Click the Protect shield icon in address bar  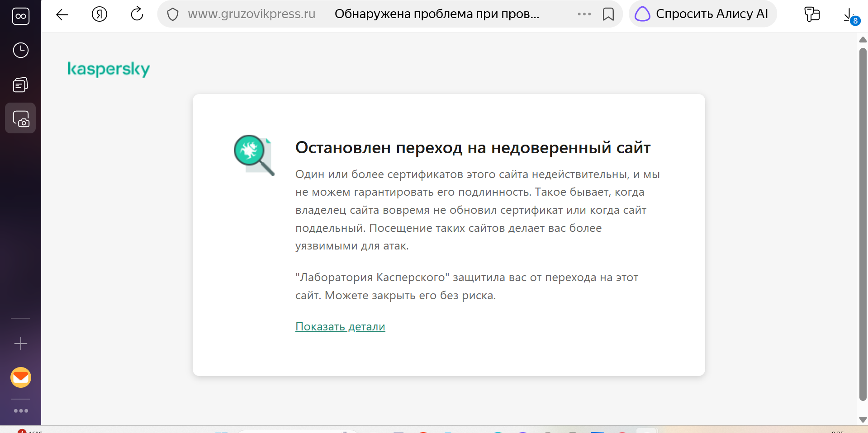pyautogui.click(x=173, y=14)
